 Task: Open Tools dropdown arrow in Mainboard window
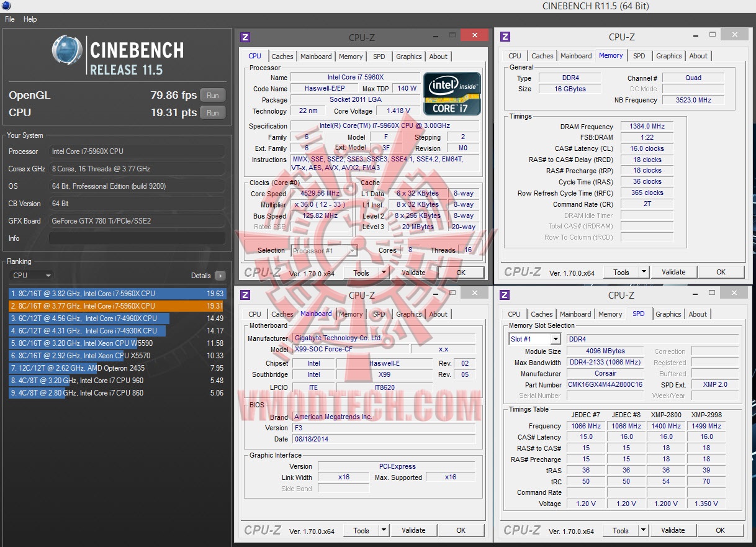(384, 530)
